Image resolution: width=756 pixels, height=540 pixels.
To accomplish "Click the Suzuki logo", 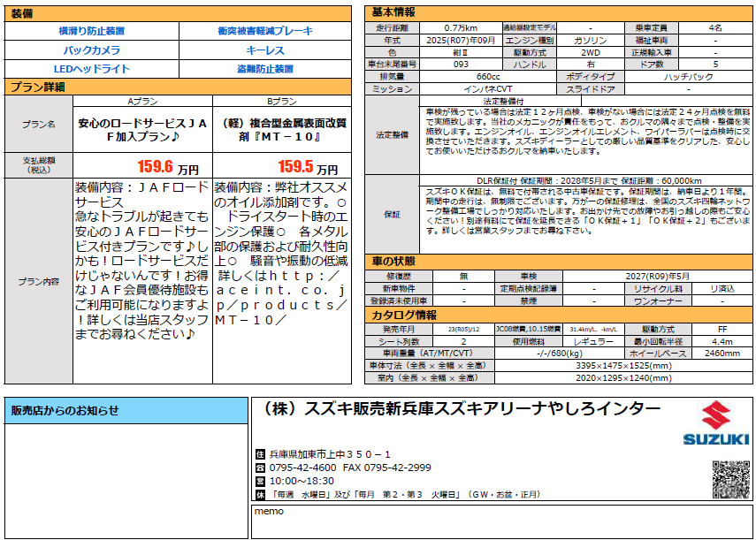I will click(716, 422).
